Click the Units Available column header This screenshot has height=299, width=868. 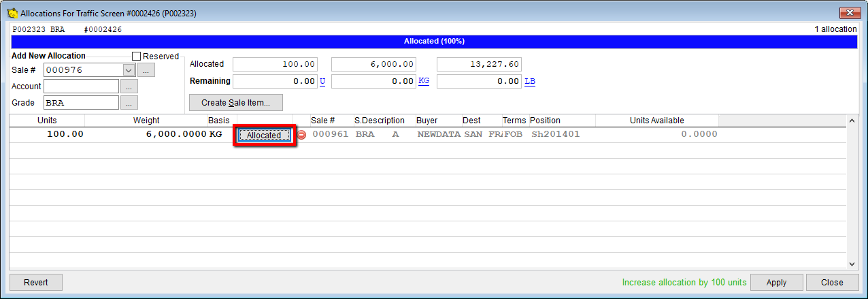point(656,121)
